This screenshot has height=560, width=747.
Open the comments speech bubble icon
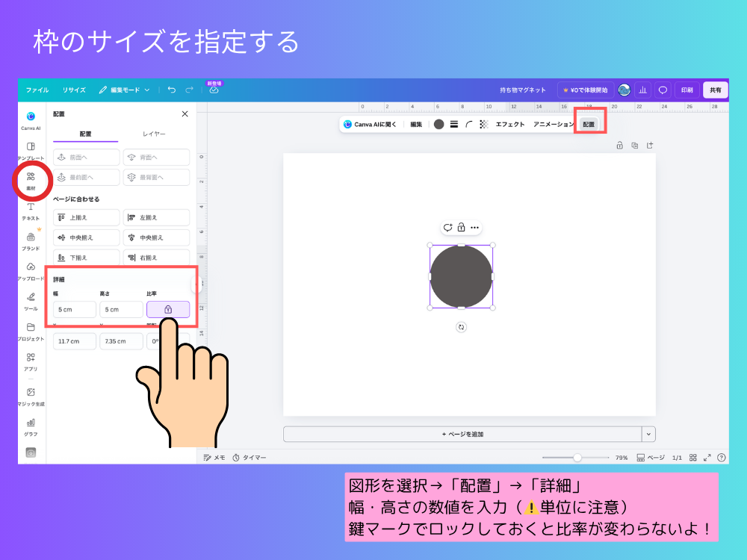tap(663, 90)
